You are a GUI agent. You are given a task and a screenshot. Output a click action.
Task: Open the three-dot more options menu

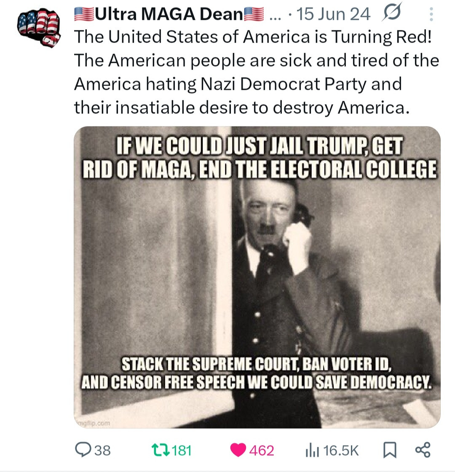click(x=431, y=14)
